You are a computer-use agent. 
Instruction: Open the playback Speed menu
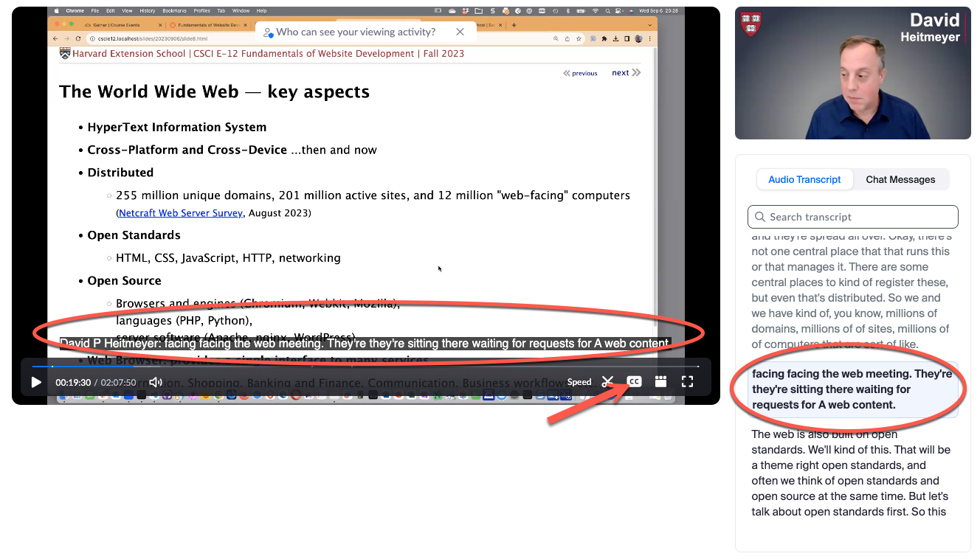(579, 382)
